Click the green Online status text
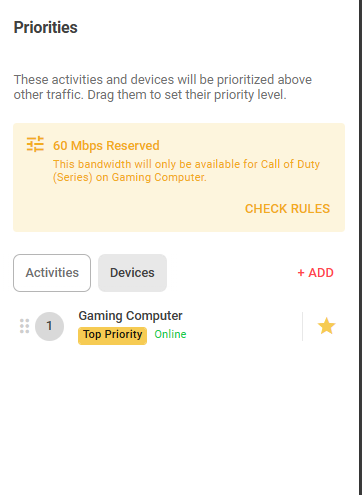The height and width of the screenshot is (495, 362). 170,334
